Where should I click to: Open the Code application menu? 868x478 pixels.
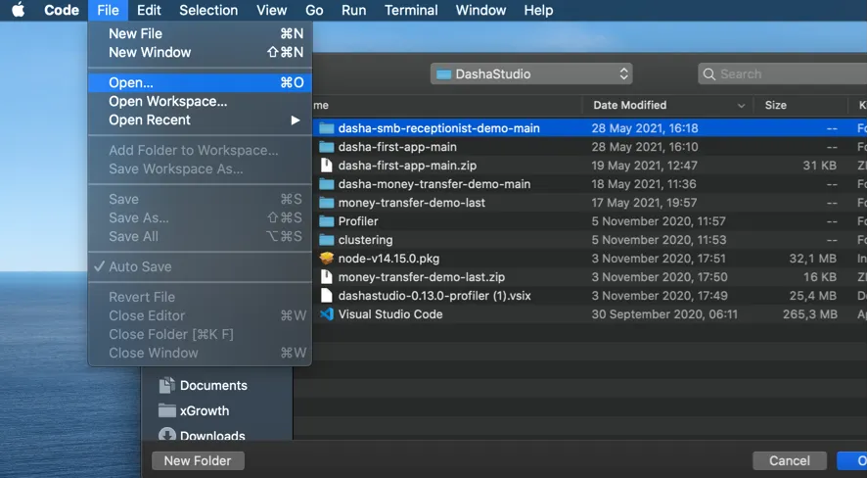[62, 10]
